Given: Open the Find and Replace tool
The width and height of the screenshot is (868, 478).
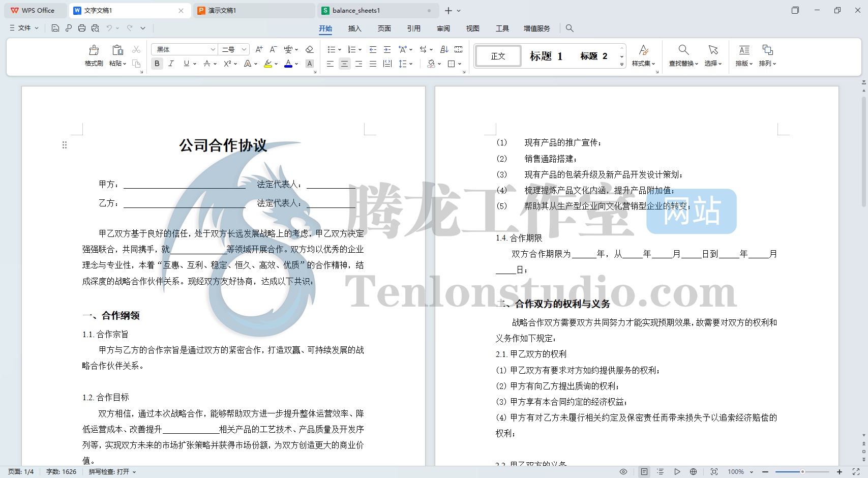Looking at the screenshot, I should 683,55.
